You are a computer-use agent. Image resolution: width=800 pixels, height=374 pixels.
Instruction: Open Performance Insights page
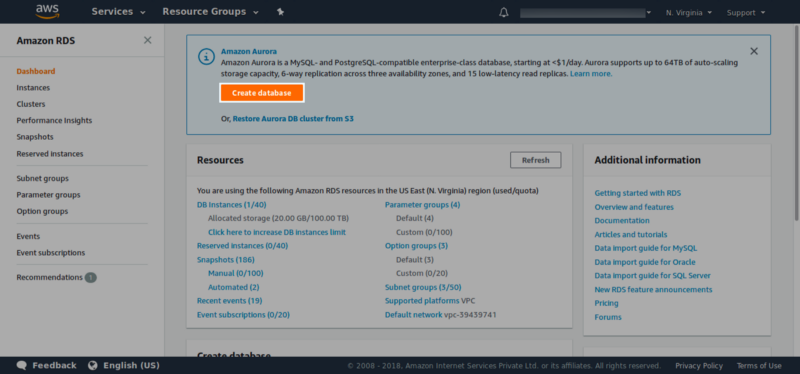click(x=54, y=120)
